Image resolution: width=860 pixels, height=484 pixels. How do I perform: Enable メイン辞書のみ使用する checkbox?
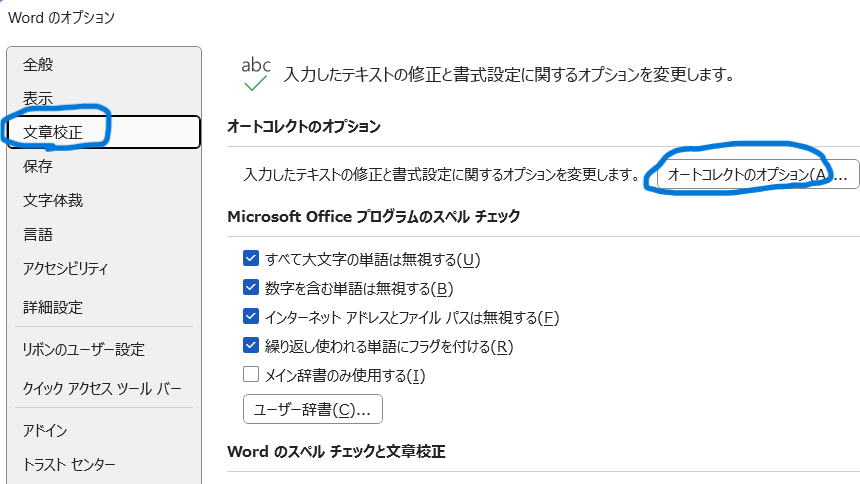251,375
